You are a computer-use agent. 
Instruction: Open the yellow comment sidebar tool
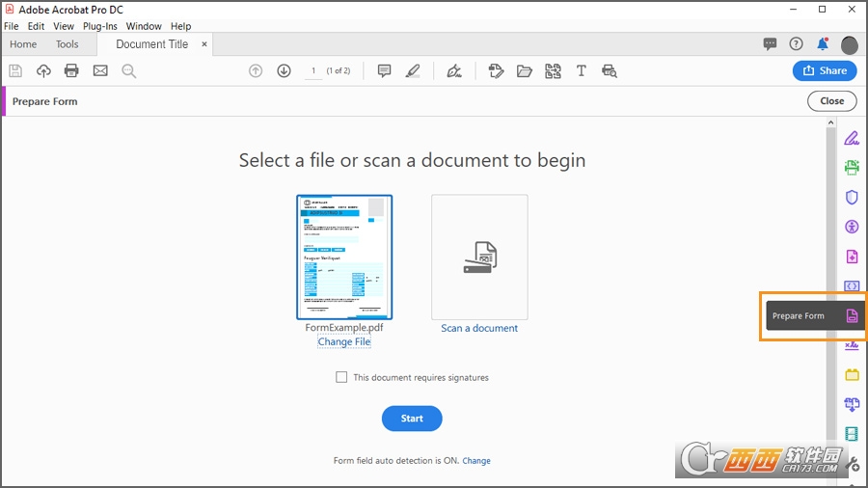click(x=852, y=374)
